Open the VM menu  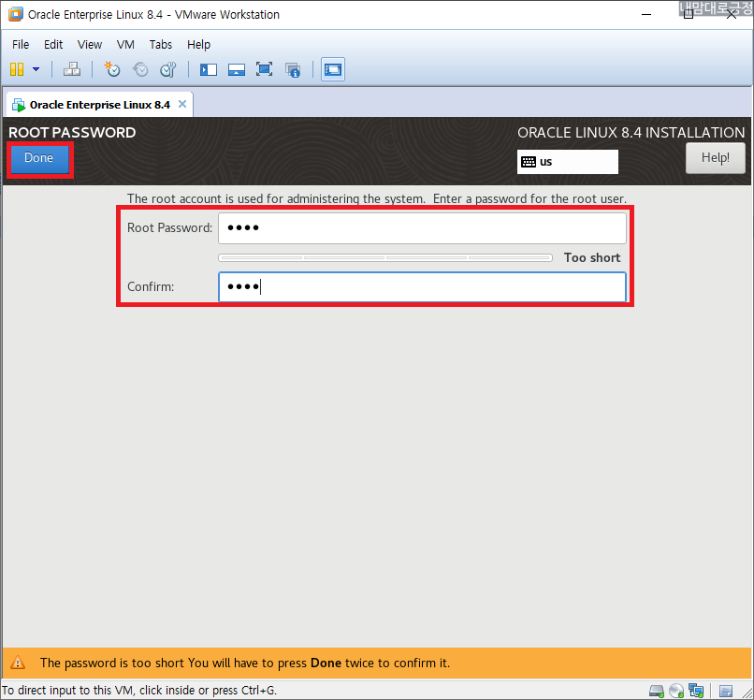[x=125, y=44]
